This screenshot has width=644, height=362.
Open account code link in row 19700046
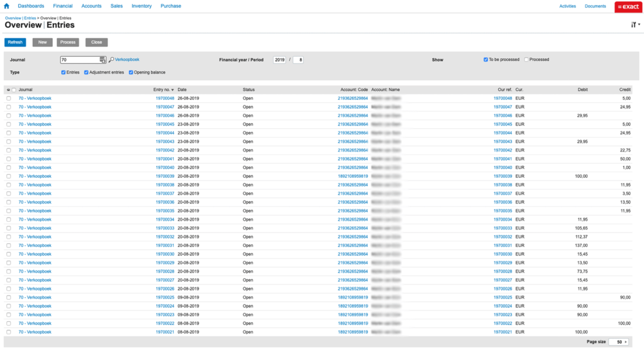tap(353, 116)
